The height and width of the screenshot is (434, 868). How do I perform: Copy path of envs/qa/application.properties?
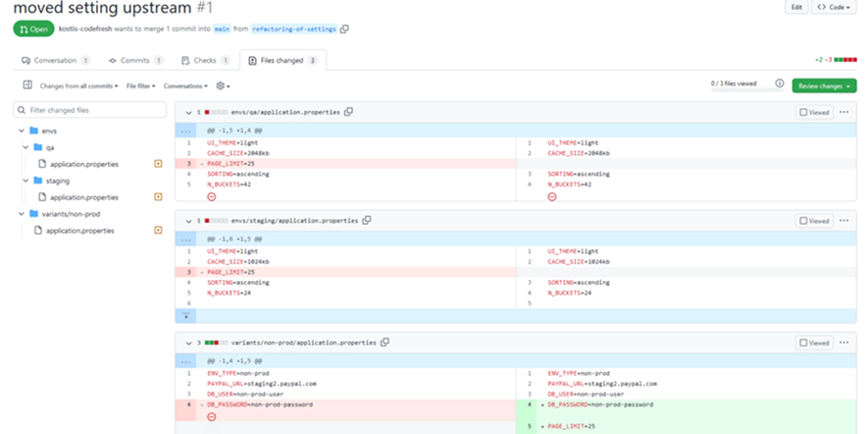point(348,112)
